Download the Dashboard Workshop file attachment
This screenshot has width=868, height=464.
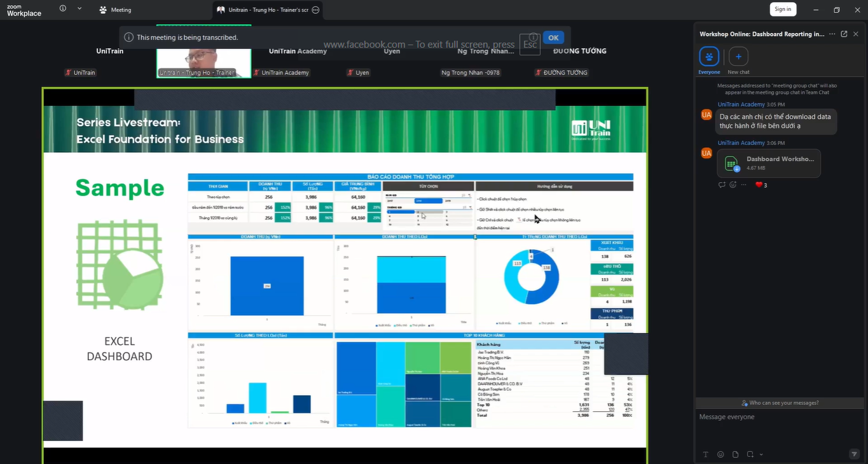click(769, 163)
